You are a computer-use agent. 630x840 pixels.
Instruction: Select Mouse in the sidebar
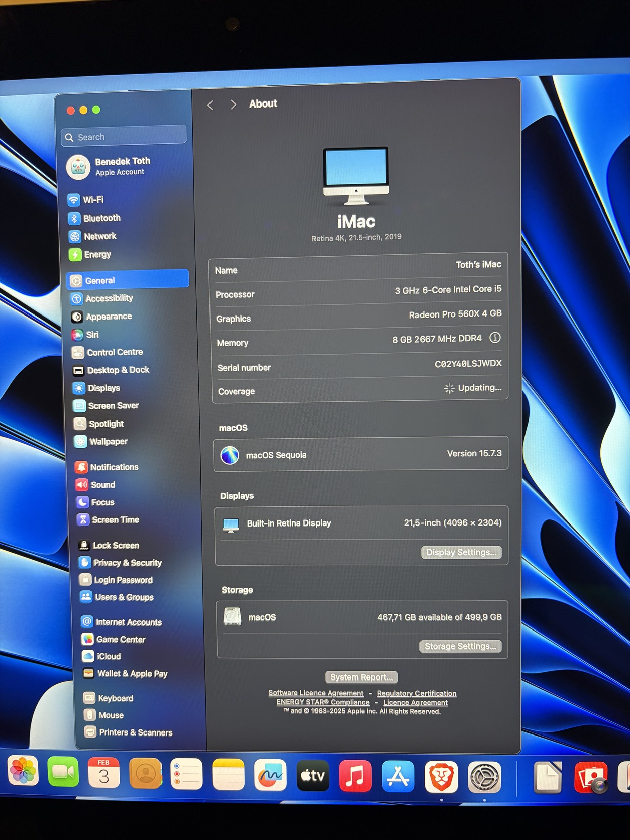pos(104,715)
